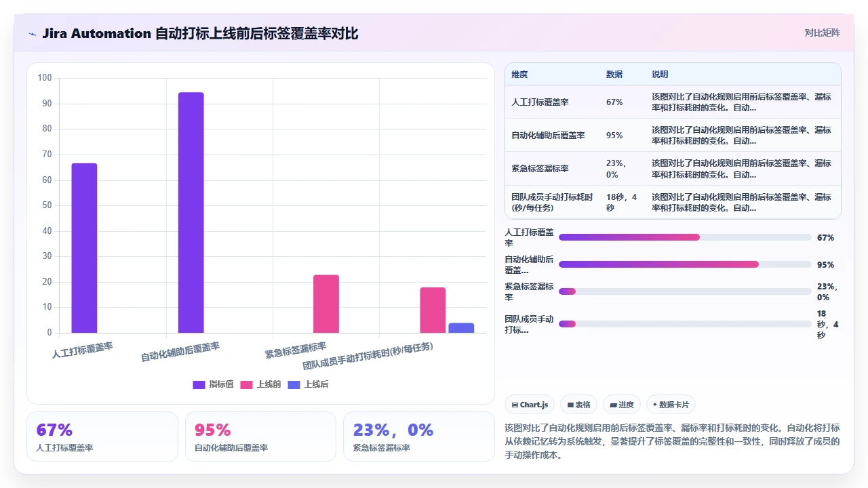Screen dimensions: 868x488
Task: Click the 对比矩阵 label in header
Action: [822, 33]
